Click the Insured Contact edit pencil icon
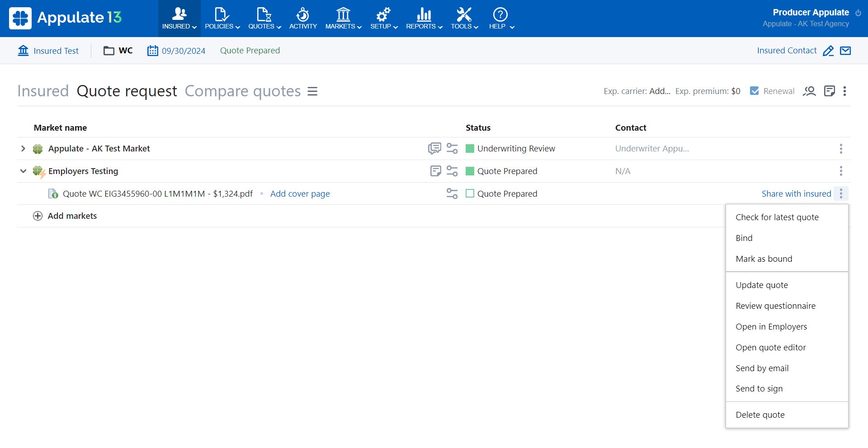The image size is (868, 448). pyautogui.click(x=828, y=51)
